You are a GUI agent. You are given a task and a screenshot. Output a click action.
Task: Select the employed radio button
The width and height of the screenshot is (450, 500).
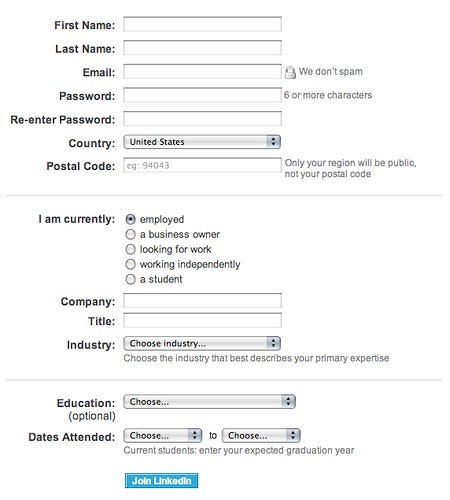[130, 219]
